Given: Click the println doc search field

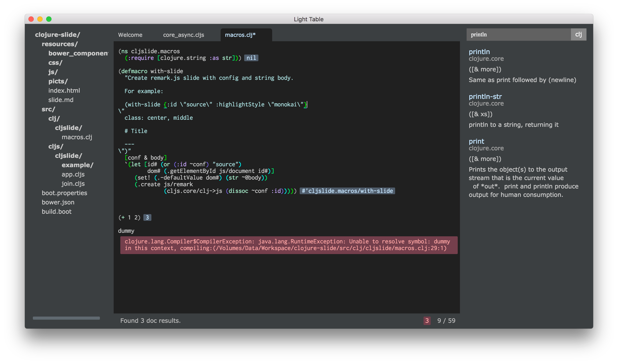Looking at the screenshot, I should point(518,34).
